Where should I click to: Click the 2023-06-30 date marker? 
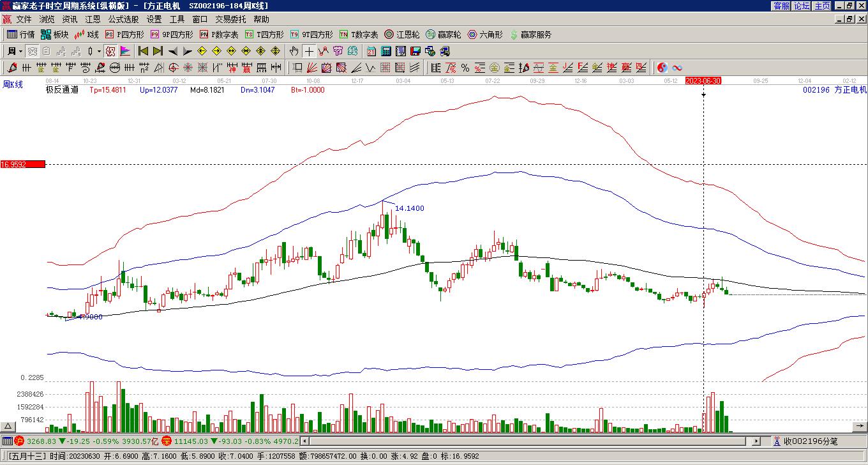[703, 81]
